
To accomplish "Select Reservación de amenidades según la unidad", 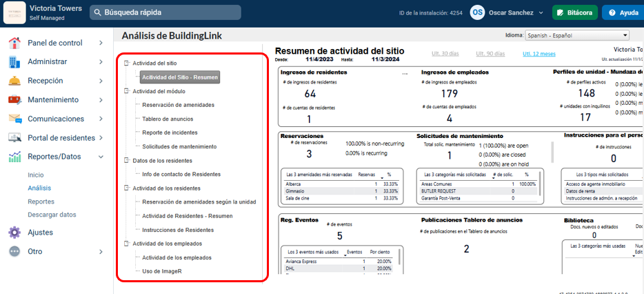I will click(x=199, y=202).
